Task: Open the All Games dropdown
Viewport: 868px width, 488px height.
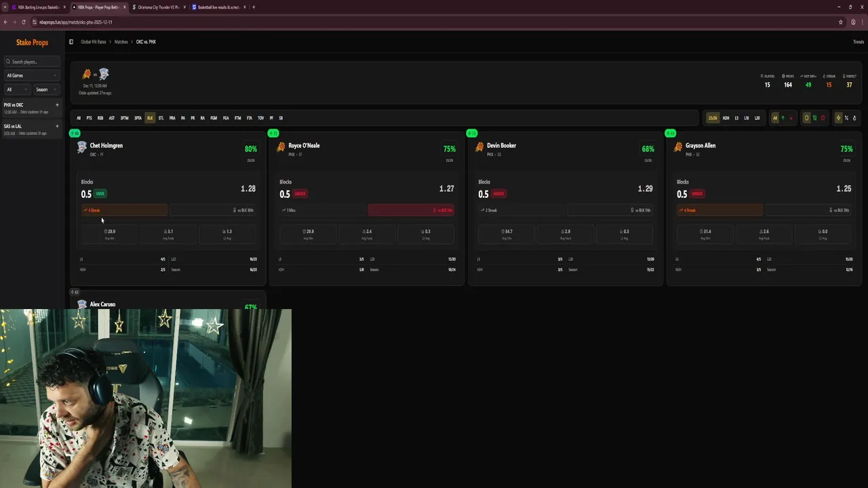Action: point(32,75)
